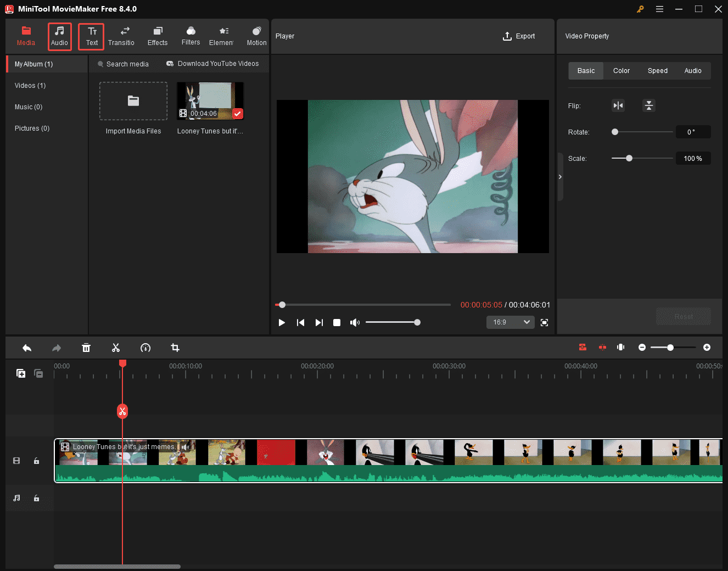This screenshot has height=571, width=728.
Task: Unlock the audio track
Action: click(36, 498)
